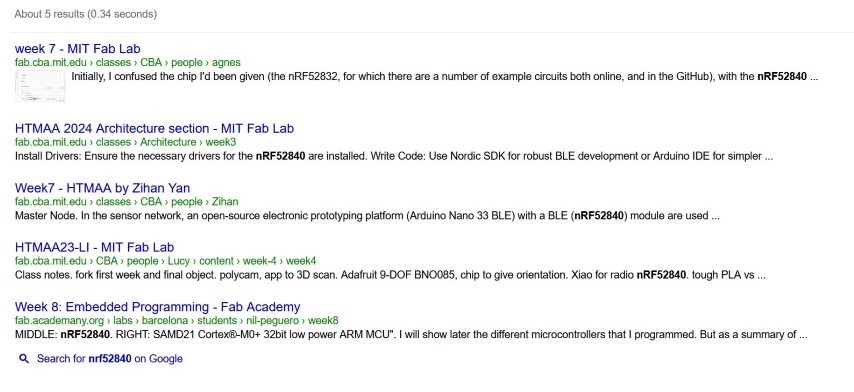
Task: Open the 'HTMAA23-LI - MIT Fab Lab' result
Action: click(x=94, y=248)
